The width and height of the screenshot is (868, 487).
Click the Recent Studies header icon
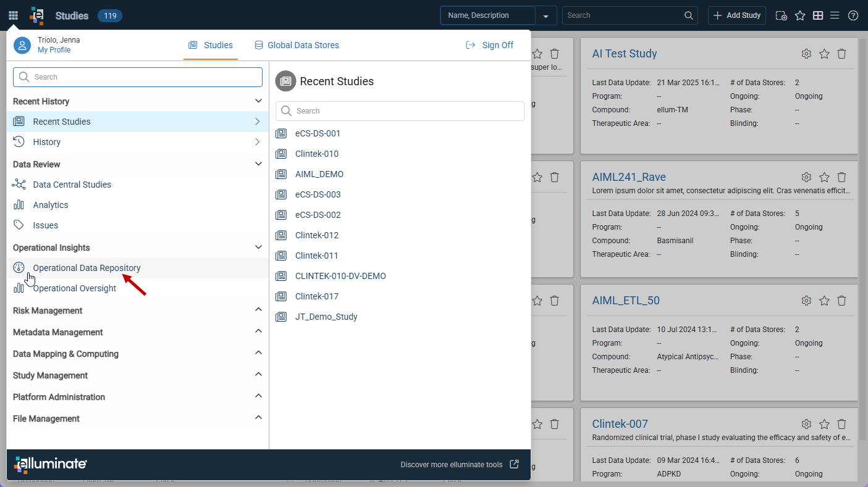pos(285,81)
